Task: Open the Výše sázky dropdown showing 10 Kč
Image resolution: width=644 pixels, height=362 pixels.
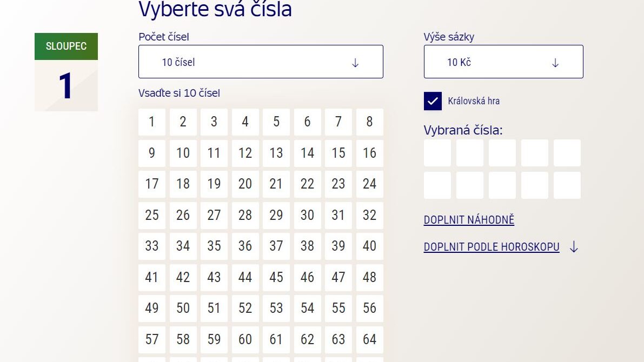Action: 503,62
